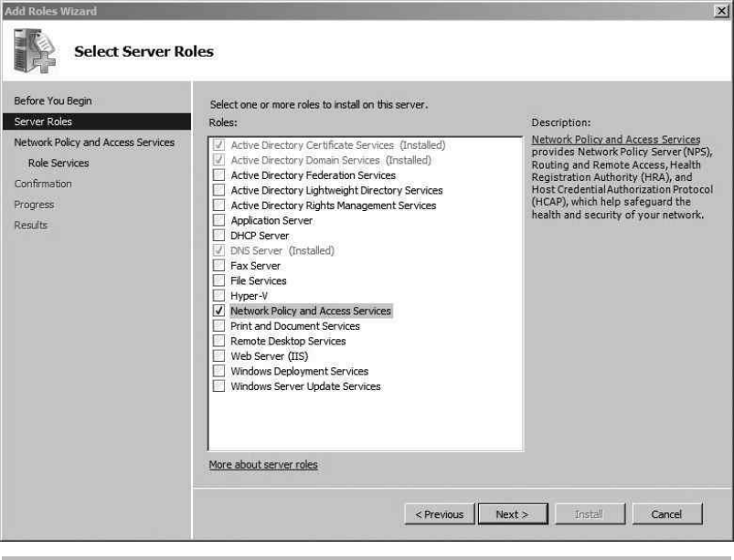Select the Web Server (IIS) label
The width and height of the screenshot is (734, 560).
click(x=270, y=356)
